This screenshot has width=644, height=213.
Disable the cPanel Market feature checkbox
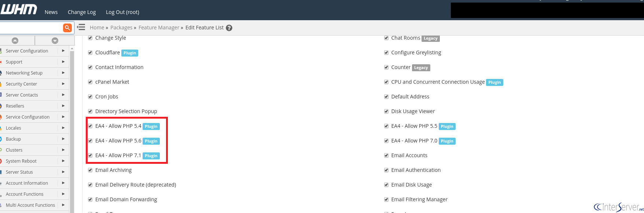90,82
